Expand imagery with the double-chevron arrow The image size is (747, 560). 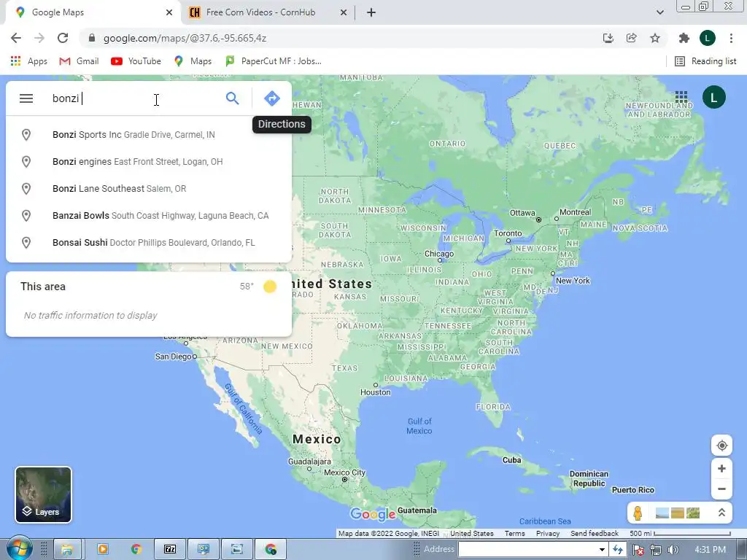[x=721, y=513]
